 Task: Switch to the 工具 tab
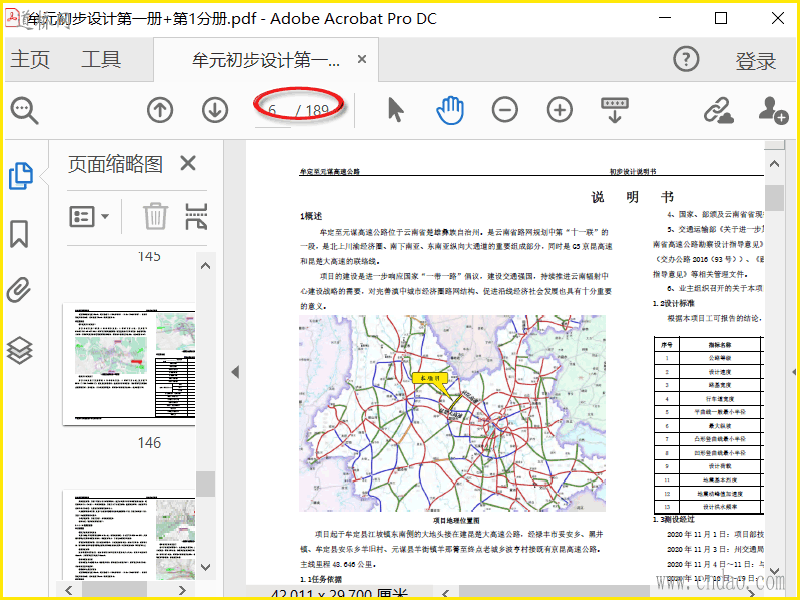(101, 59)
